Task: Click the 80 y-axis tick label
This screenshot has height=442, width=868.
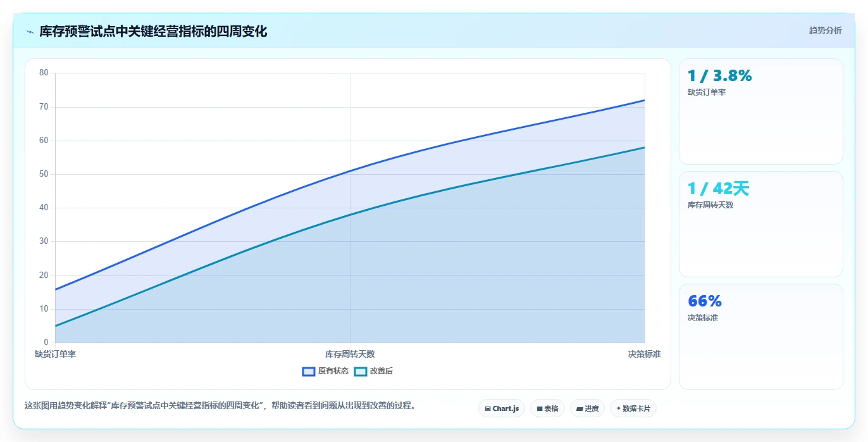Action: coord(44,73)
